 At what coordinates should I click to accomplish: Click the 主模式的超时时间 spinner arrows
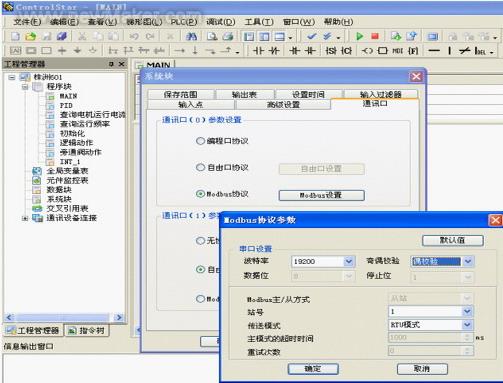pyautogui.click(x=467, y=338)
